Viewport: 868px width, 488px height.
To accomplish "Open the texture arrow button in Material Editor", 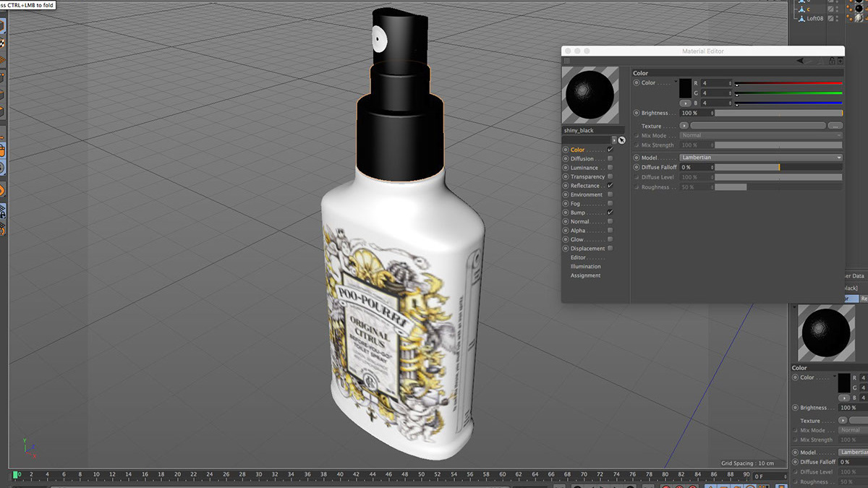I will pos(684,126).
